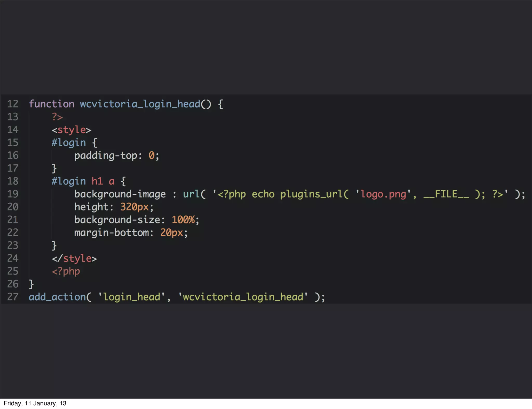Click the background-image property text

coord(120,194)
